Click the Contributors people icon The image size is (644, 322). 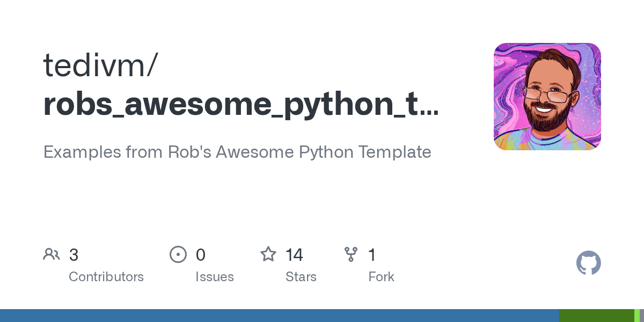point(52,254)
